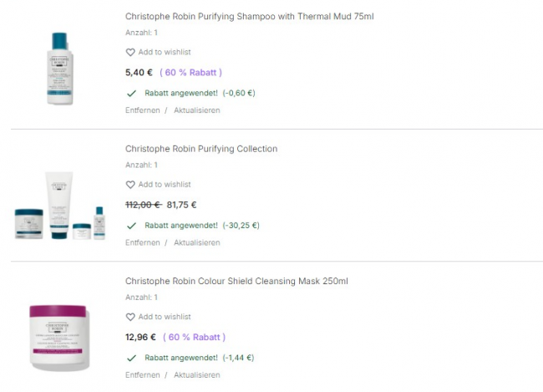The image size is (543, 392).
Task: Open Colour Shield Cleansing Mask 250ml title
Action: 236,281
